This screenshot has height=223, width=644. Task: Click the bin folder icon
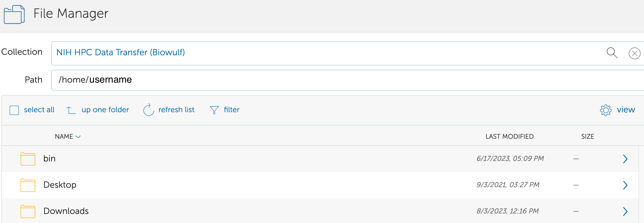click(28, 159)
